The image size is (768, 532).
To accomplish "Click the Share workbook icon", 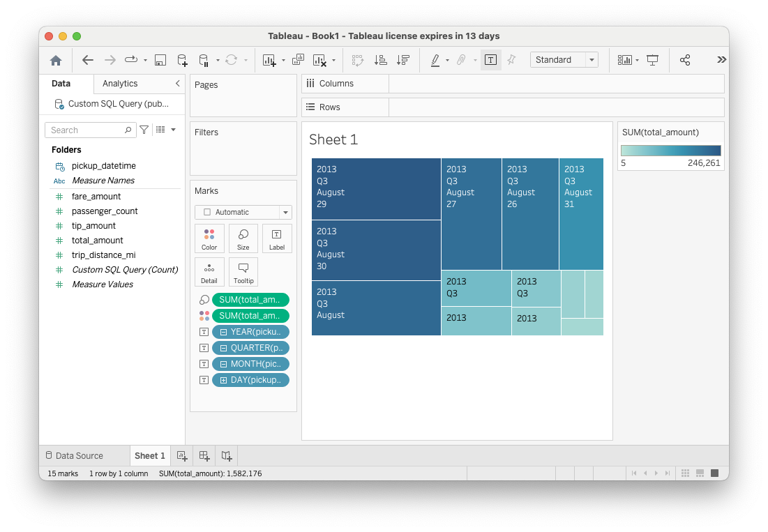I will click(684, 61).
